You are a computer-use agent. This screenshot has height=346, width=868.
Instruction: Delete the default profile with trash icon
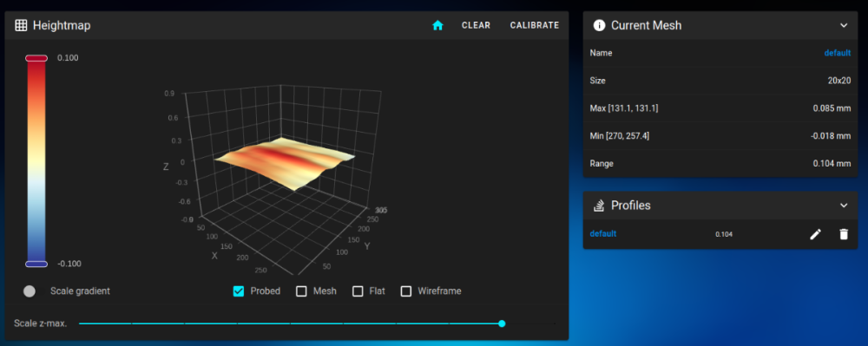click(x=844, y=234)
